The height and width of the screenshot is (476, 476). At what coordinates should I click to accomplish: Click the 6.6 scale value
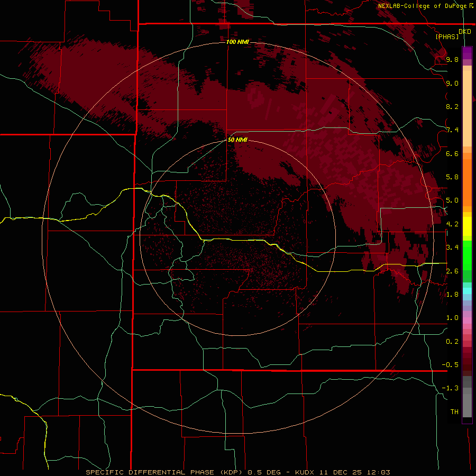click(452, 153)
